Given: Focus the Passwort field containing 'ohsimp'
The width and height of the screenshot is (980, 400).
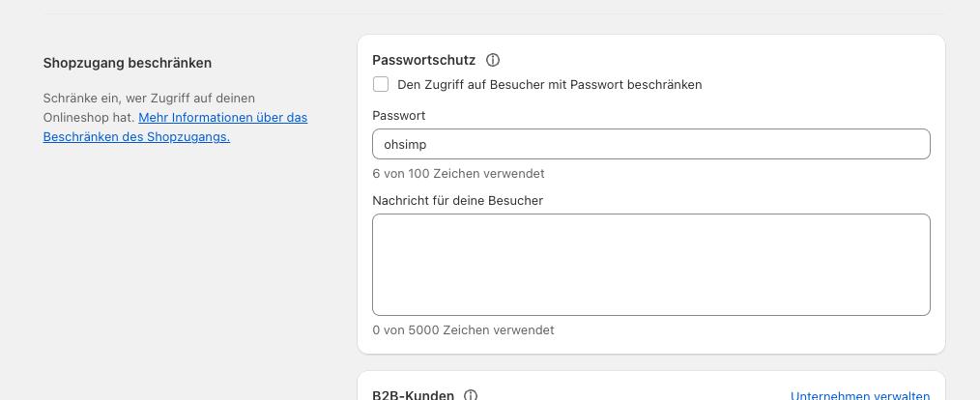Looking at the screenshot, I should click(650, 144).
